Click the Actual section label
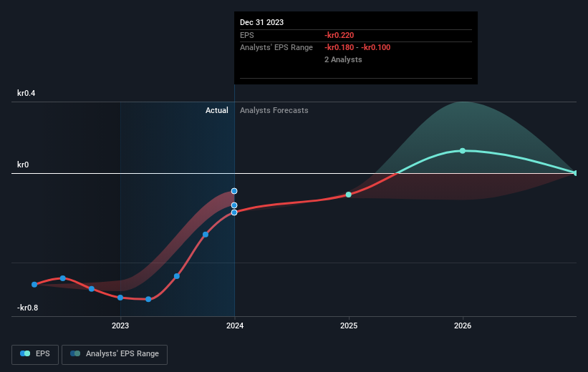588x372 pixels. click(x=217, y=110)
